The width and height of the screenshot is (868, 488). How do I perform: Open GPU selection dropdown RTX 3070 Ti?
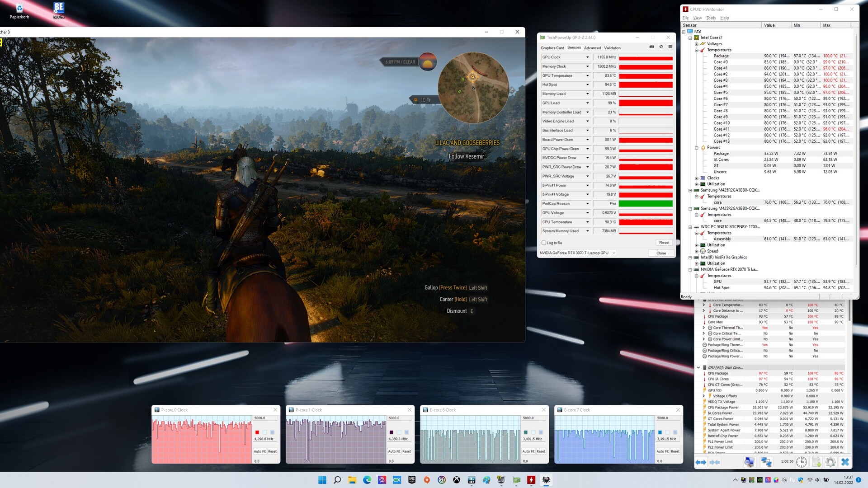coord(613,253)
